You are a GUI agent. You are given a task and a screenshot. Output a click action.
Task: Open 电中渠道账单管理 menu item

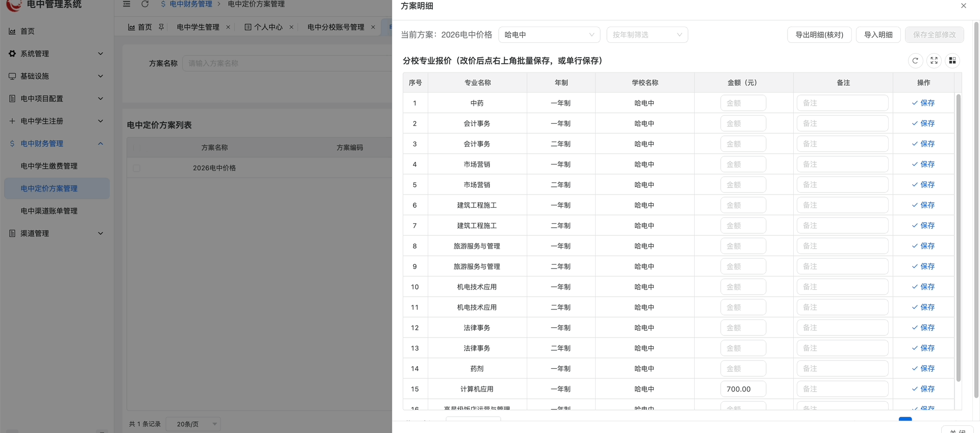(x=57, y=211)
